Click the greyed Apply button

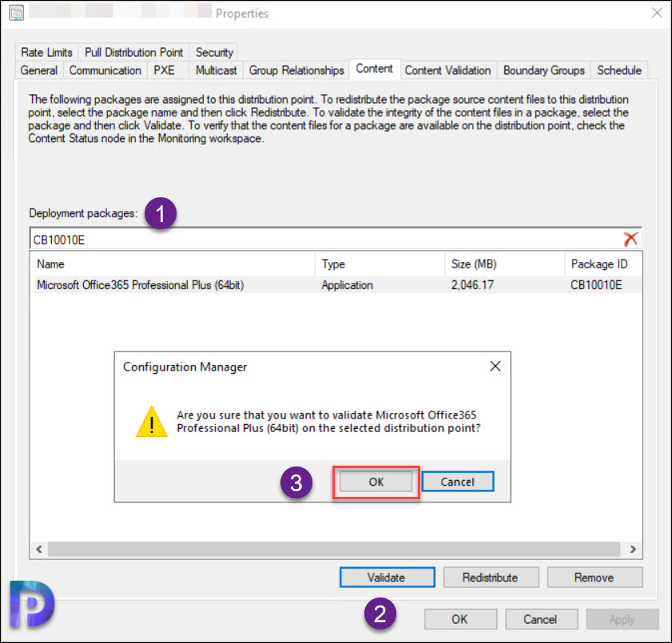622,619
